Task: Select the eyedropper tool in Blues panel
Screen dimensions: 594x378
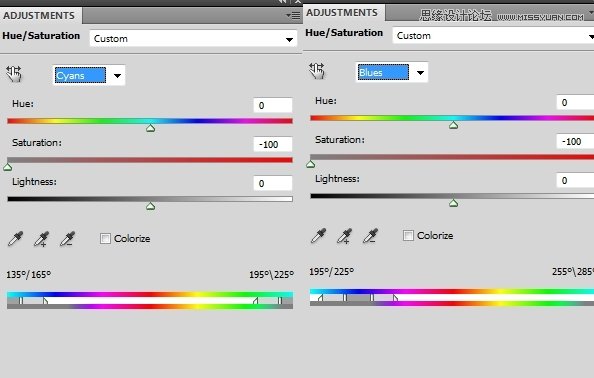Action: click(319, 236)
